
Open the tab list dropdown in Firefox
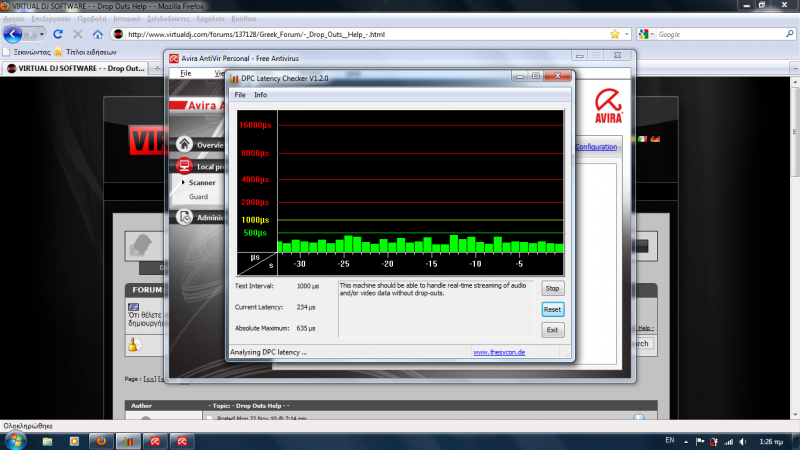[795, 68]
